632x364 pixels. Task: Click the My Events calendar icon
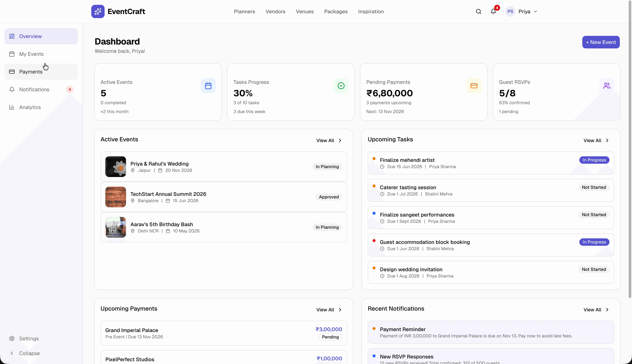[12, 54]
